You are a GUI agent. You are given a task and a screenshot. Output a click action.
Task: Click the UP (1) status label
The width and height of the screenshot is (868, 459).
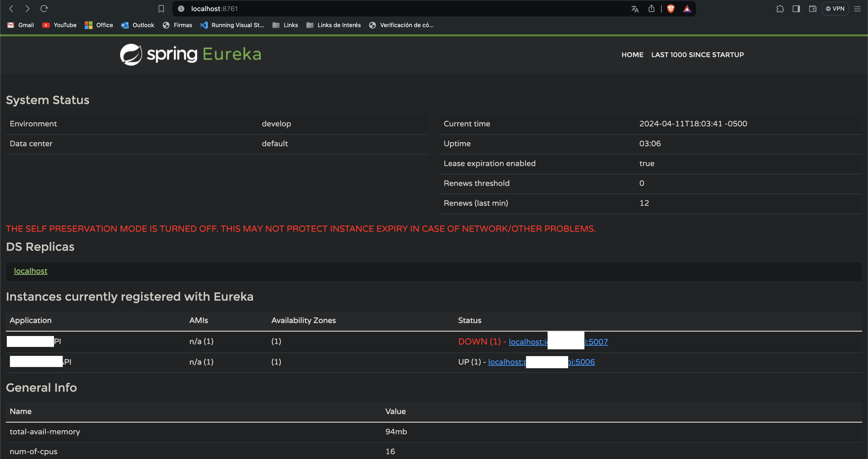click(x=469, y=362)
